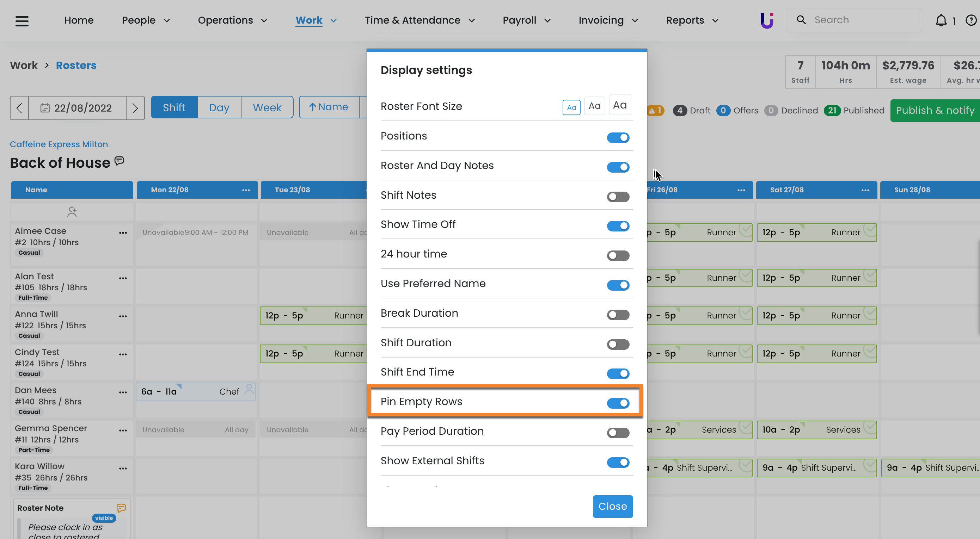Viewport: 980px width, 539px height.
Task: Open Mon 22/08 column options menu
Action: 246,190
